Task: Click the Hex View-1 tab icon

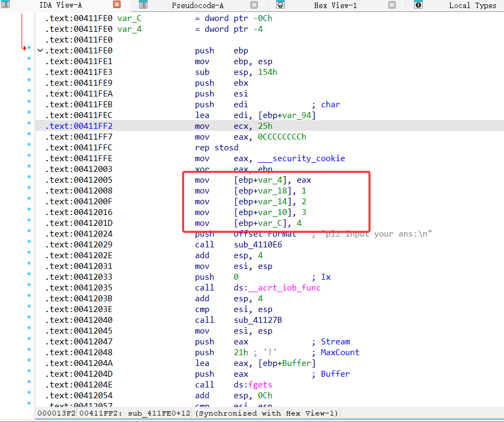Action: [x=281, y=4]
